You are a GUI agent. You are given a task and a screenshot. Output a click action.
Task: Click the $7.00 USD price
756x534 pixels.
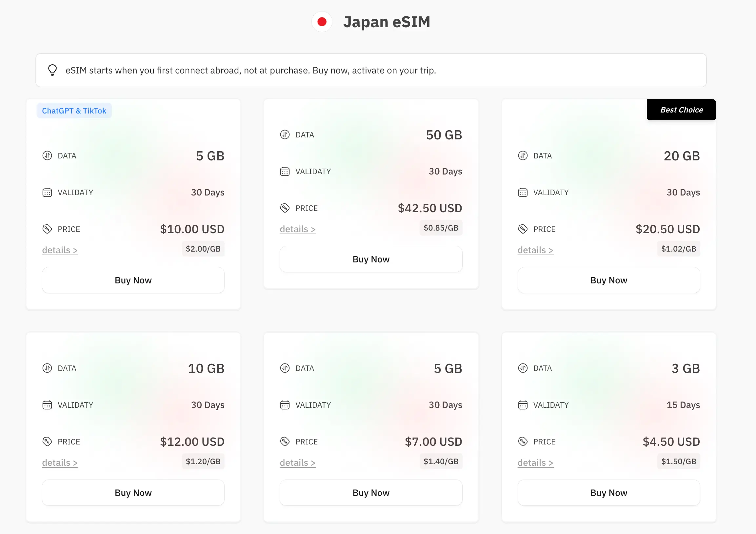[433, 442]
